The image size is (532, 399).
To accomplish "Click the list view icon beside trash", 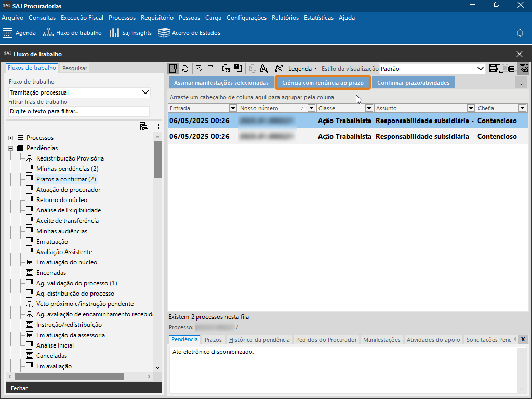I will point(511,69).
